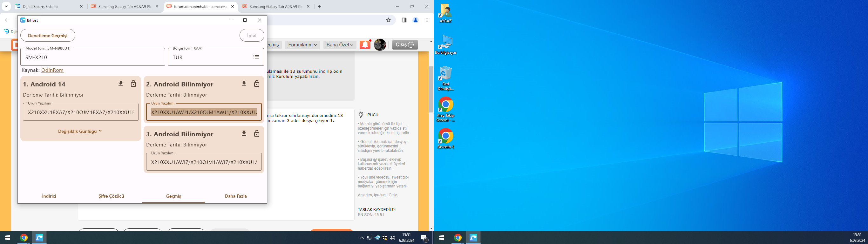Open OdinRom source link
Image resolution: width=868 pixels, height=244 pixels.
tap(52, 70)
